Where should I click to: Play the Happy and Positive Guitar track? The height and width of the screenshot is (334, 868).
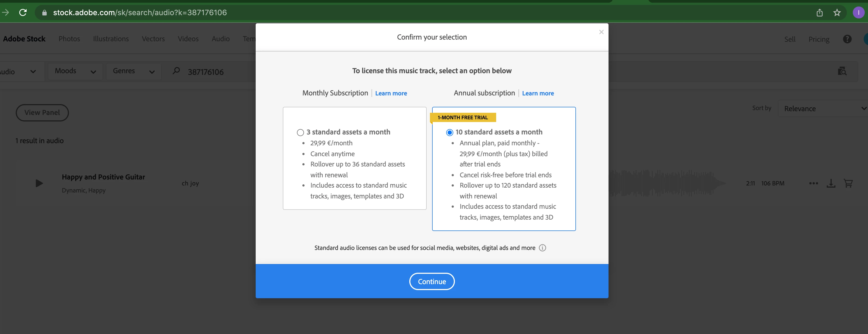click(x=39, y=183)
